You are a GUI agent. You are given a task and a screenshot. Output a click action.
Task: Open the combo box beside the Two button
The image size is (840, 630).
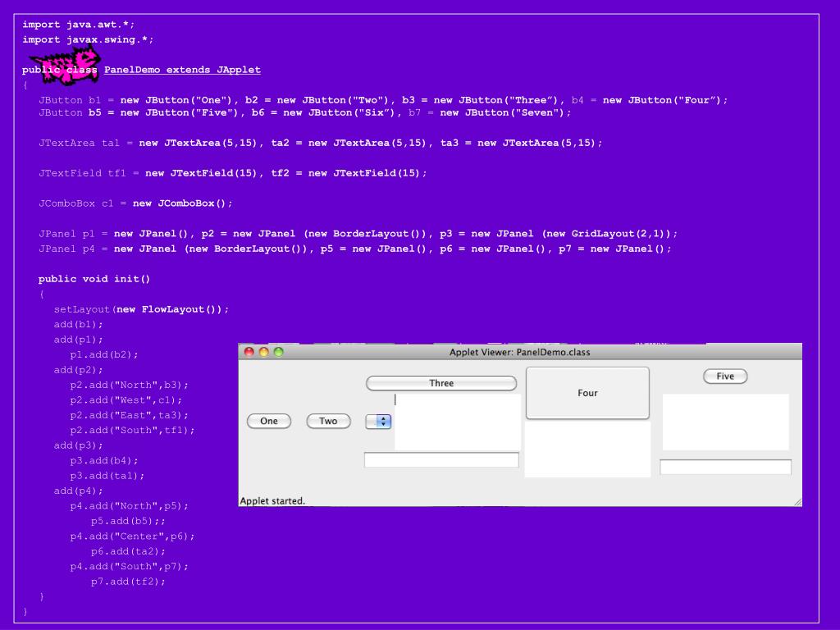378,422
